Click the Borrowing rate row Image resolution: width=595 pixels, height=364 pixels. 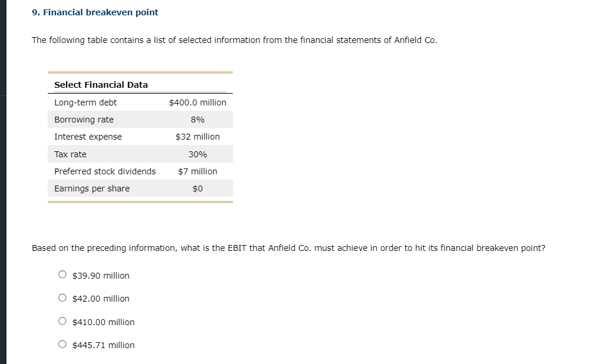tap(140, 120)
